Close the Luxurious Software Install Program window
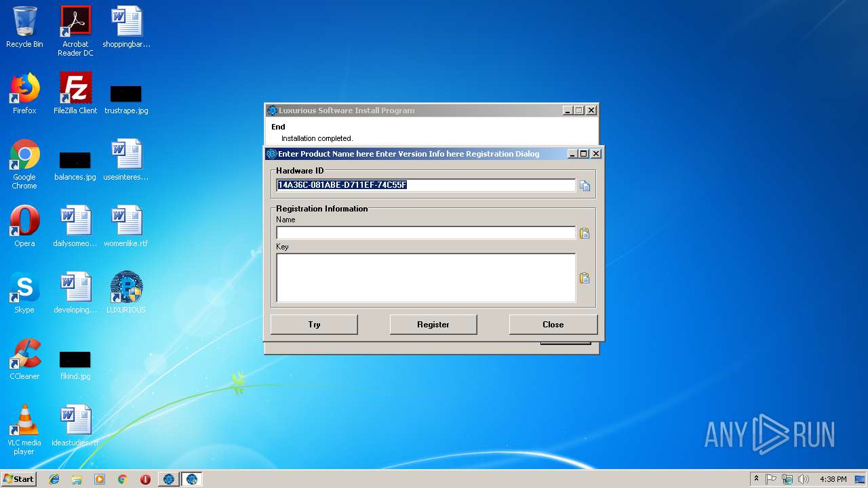The width and height of the screenshot is (868, 488). (x=591, y=110)
